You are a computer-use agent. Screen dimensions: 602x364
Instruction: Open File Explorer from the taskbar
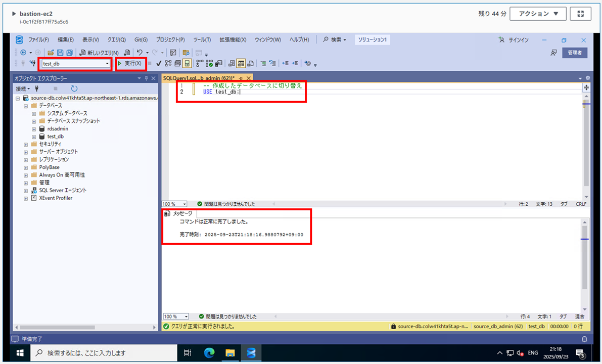tap(230, 353)
